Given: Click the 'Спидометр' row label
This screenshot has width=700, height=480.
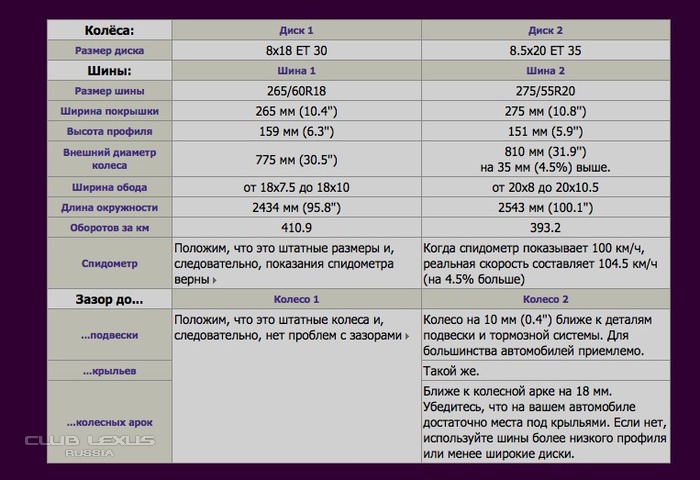Looking at the screenshot, I should tap(109, 264).
